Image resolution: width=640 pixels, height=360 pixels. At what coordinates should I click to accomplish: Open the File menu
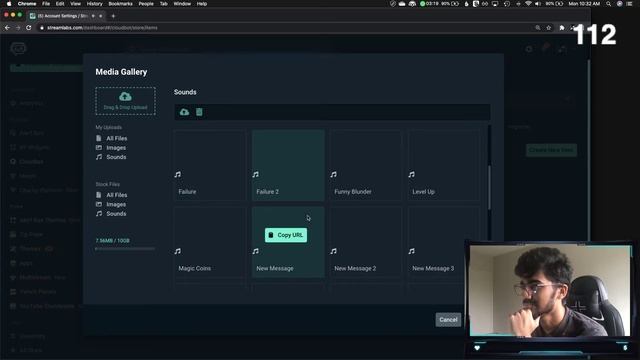tap(46, 4)
